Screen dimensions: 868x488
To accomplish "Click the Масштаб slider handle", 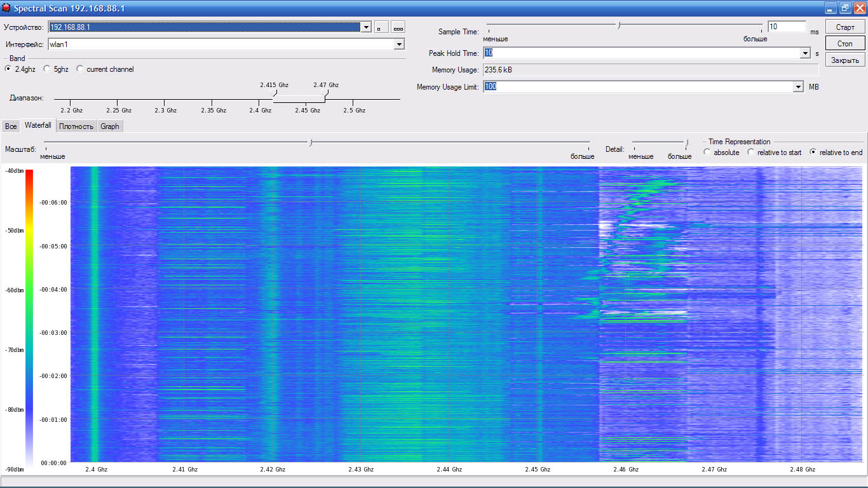I will click(310, 143).
